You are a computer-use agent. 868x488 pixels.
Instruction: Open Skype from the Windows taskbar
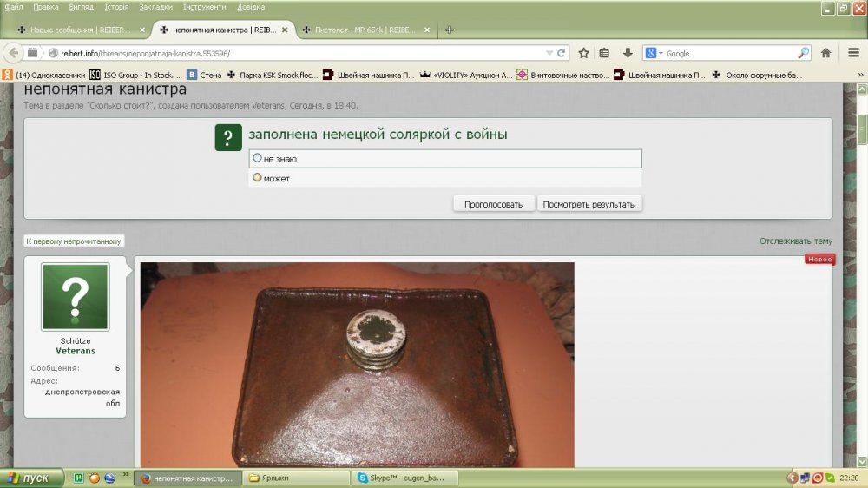point(407,478)
